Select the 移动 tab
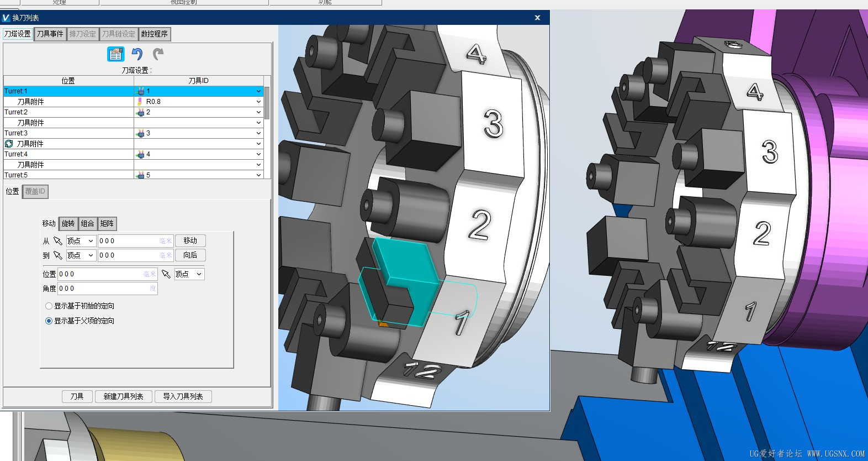 (49, 224)
